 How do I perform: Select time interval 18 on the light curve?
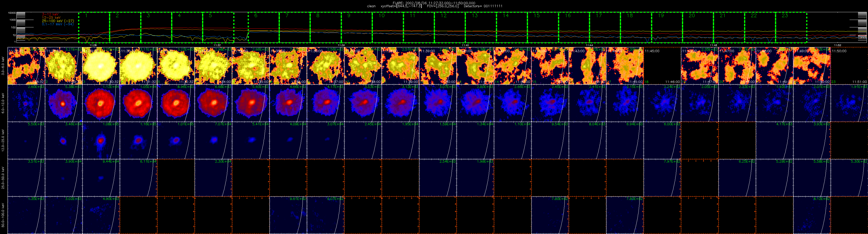tap(636, 28)
